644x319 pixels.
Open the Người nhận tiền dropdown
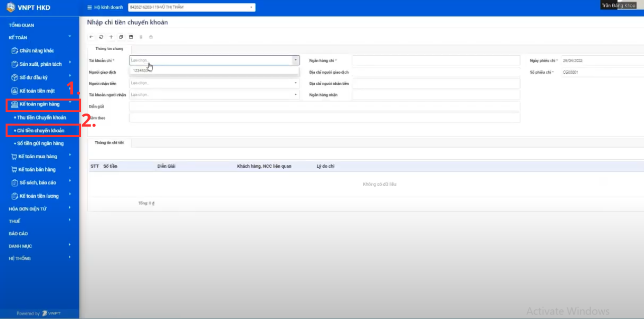[x=214, y=83]
